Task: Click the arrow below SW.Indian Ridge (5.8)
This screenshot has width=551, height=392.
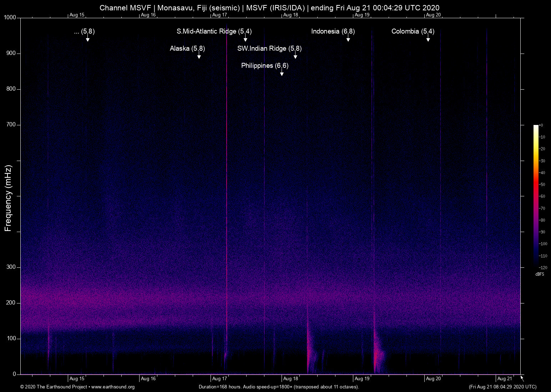Action: click(295, 56)
